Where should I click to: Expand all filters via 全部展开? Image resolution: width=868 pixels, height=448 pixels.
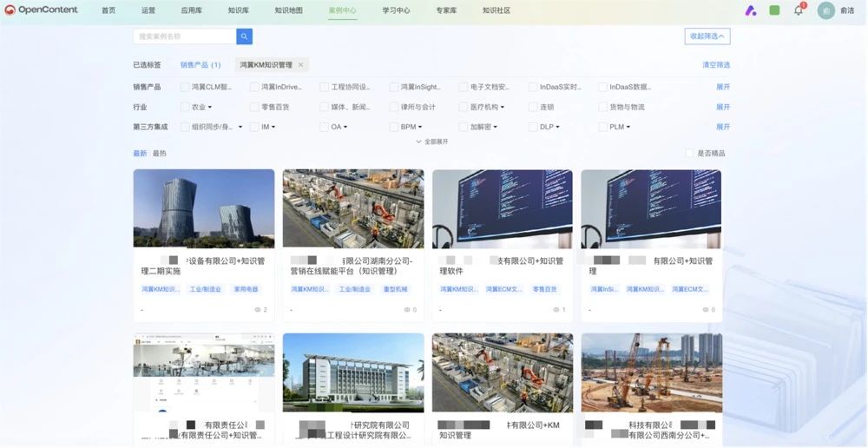[431, 142]
